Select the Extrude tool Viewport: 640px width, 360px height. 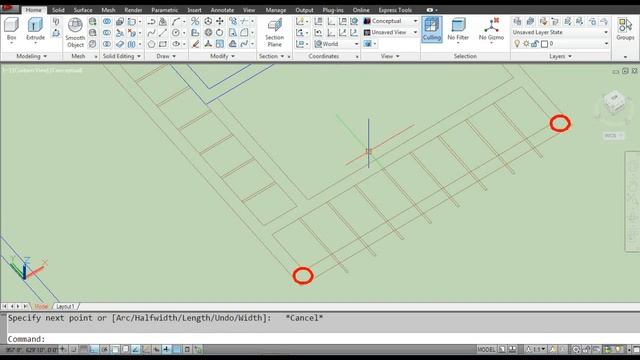tap(35, 29)
